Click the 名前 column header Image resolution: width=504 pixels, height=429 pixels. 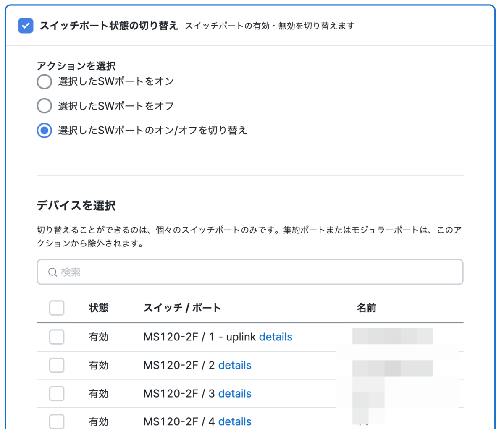click(366, 308)
